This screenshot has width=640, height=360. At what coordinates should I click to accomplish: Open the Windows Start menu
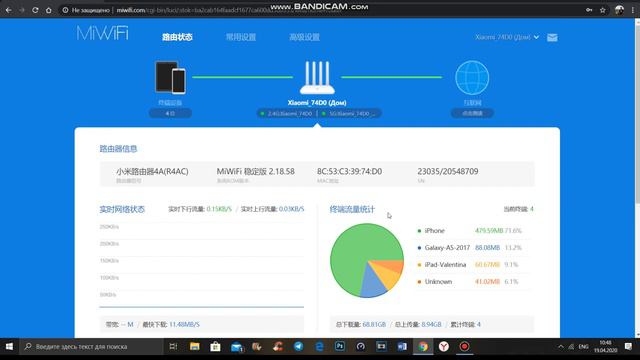point(9,347)
